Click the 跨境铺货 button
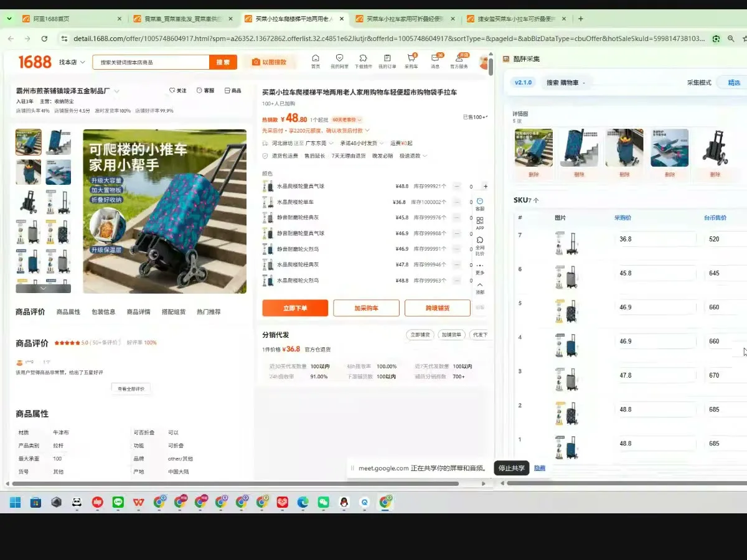 (x=438, y=308)
